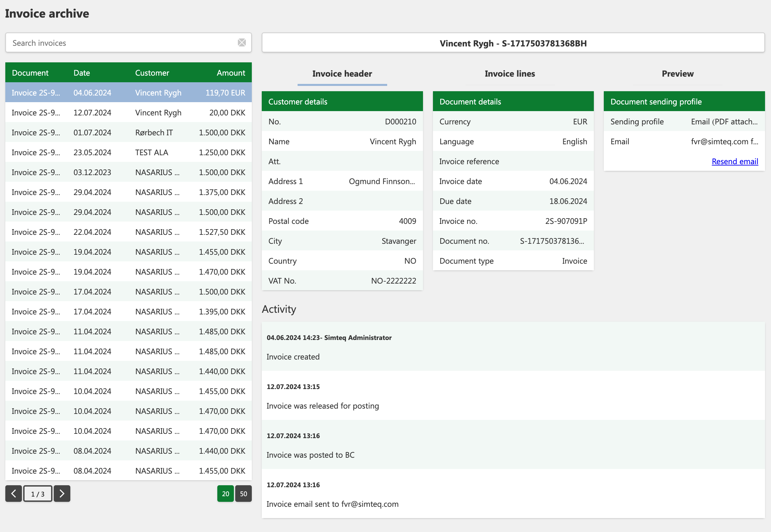Image resolution: width=771 pixels, height=532 pixels.
Task: Show 50 invoices per page
Action: pos(243,493)
